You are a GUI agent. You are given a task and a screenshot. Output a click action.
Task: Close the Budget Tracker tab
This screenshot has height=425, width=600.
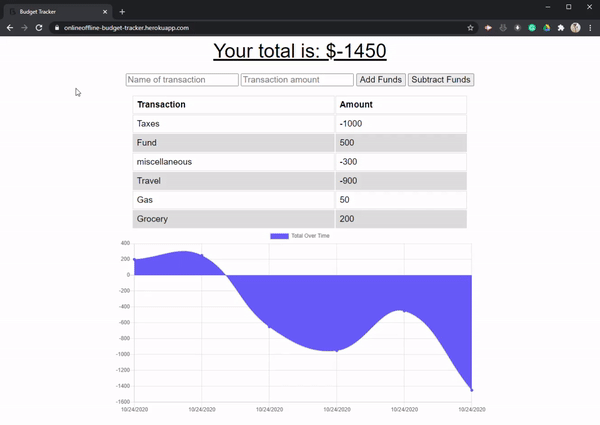pos(103,10)
